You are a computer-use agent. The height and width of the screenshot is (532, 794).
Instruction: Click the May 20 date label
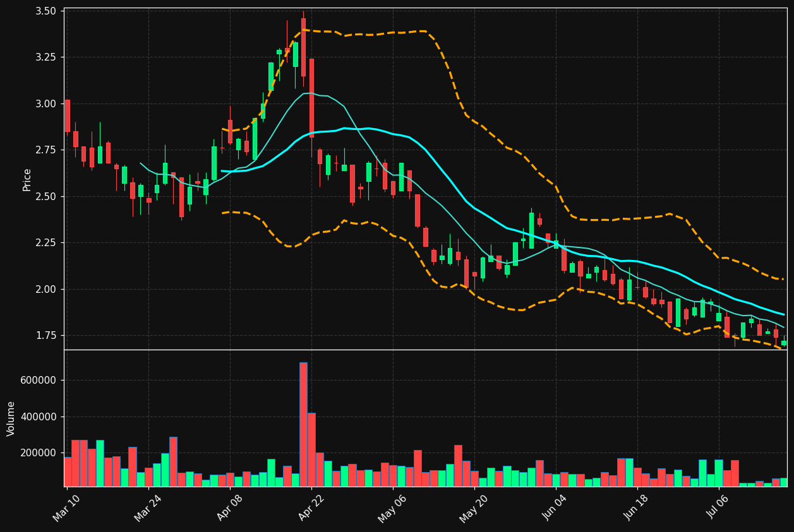pos(474,507)
